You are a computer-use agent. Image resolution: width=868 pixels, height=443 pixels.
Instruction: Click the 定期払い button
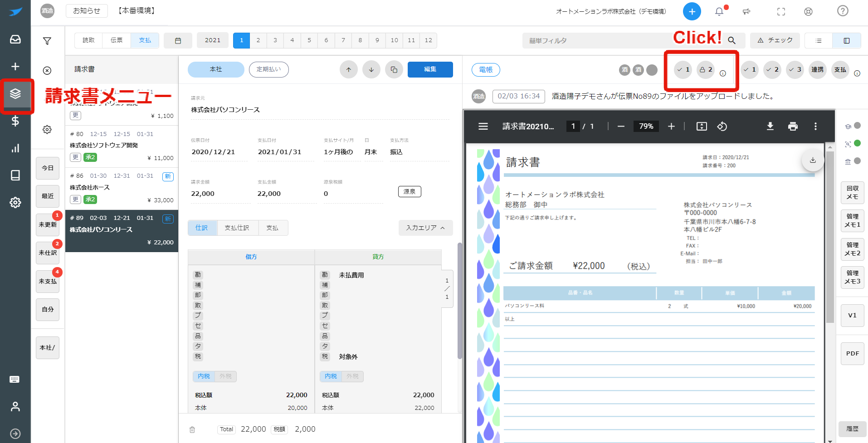click(x=268, y=69)
